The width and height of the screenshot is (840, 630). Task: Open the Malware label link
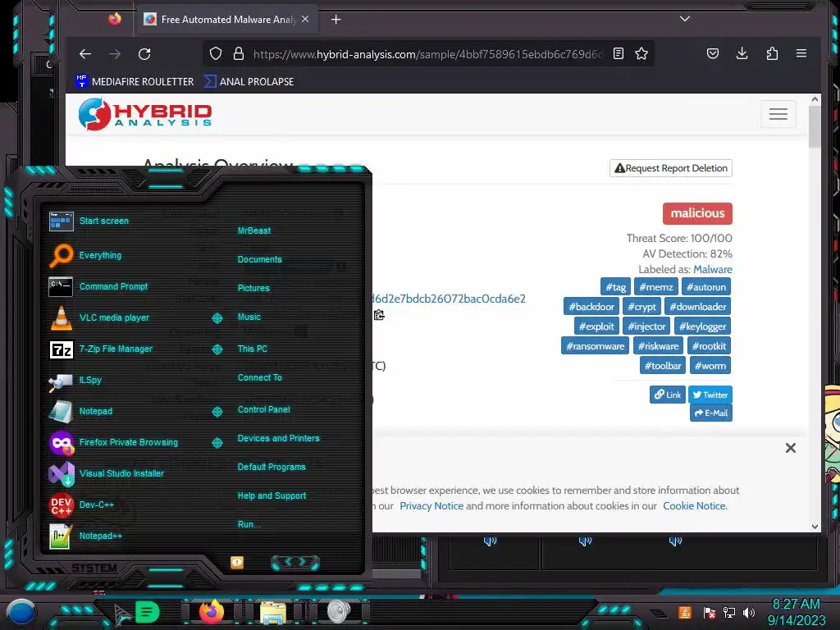click(713, 269)
